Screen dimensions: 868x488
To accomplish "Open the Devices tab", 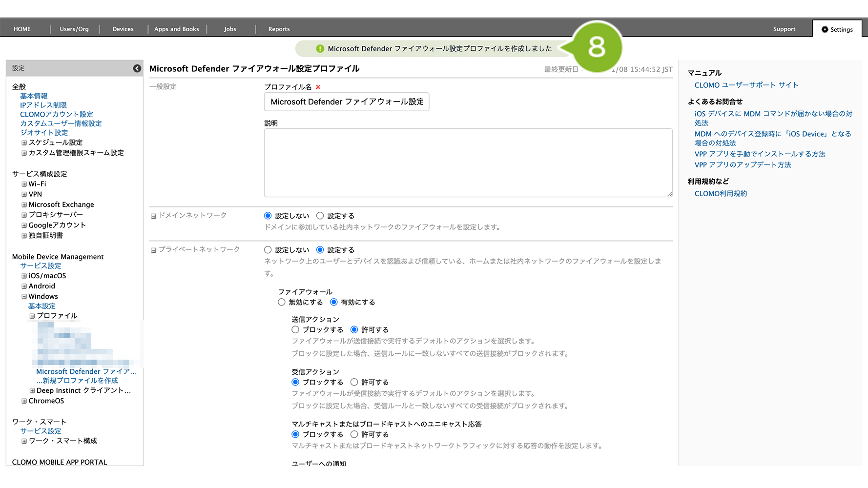I will coord(123,29).
